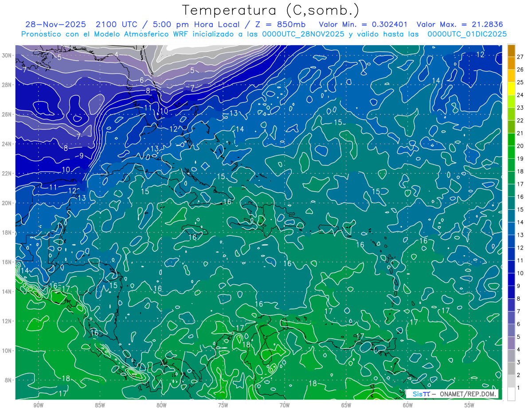Click the white legend swatch below 1
The height and width of the screenshot is (411, 532).
(511, 394)
